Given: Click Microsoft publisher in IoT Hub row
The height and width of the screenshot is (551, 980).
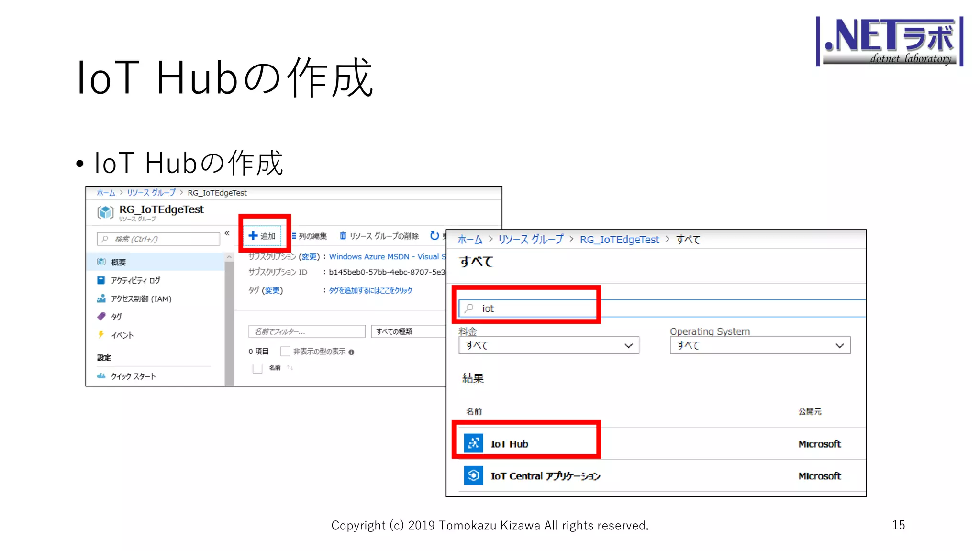Looking at the screenshot, I should coord(819,444).
